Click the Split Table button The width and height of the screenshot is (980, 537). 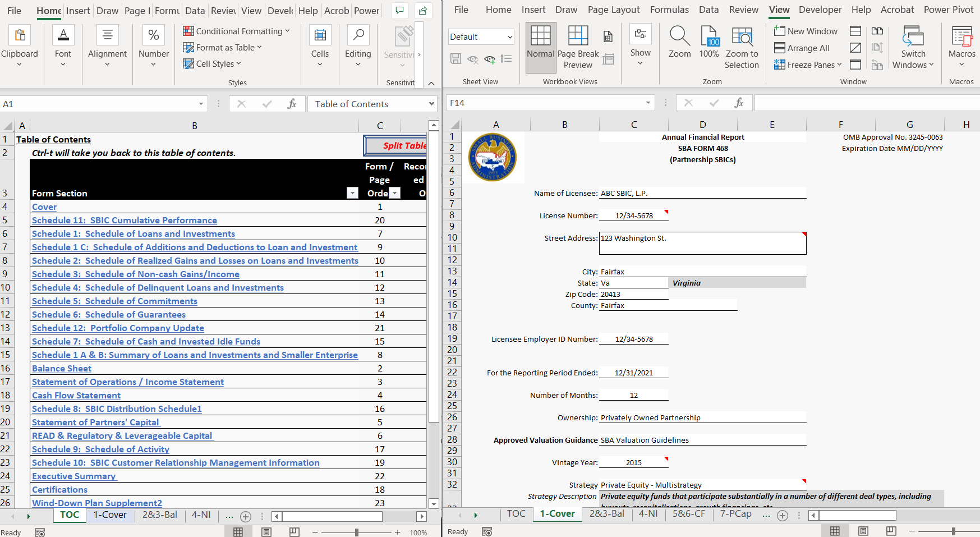click(x=396, y=146)
